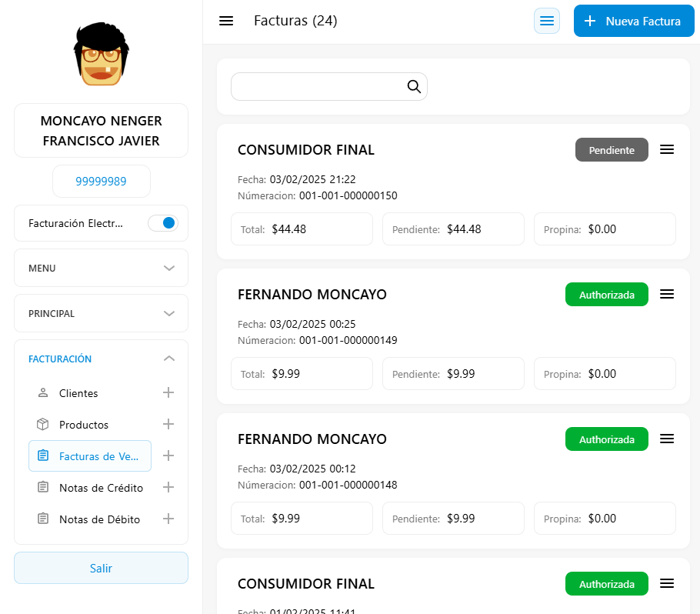
Task: Click the blue list view icon button
Action: [x=547, y=21]
